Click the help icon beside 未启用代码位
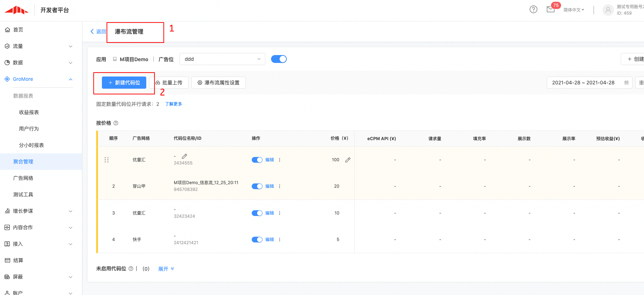Image resolution: width=644 pixels, height=295 pixels. coord(131,269)
